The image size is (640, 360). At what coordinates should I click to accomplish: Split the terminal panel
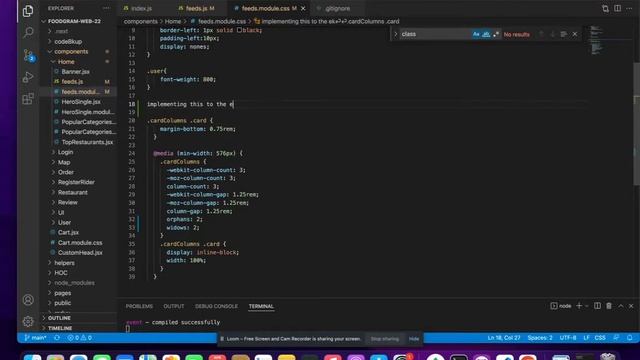[597, 306]
